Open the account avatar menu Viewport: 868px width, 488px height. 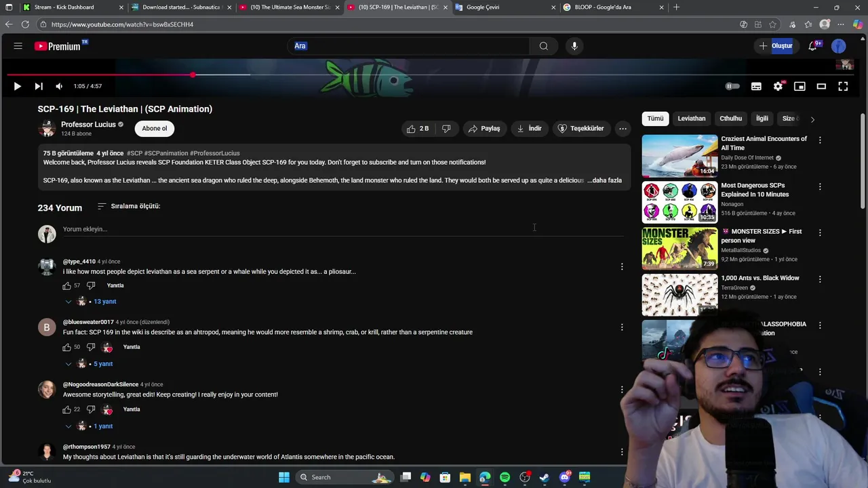tap(839, 46)
